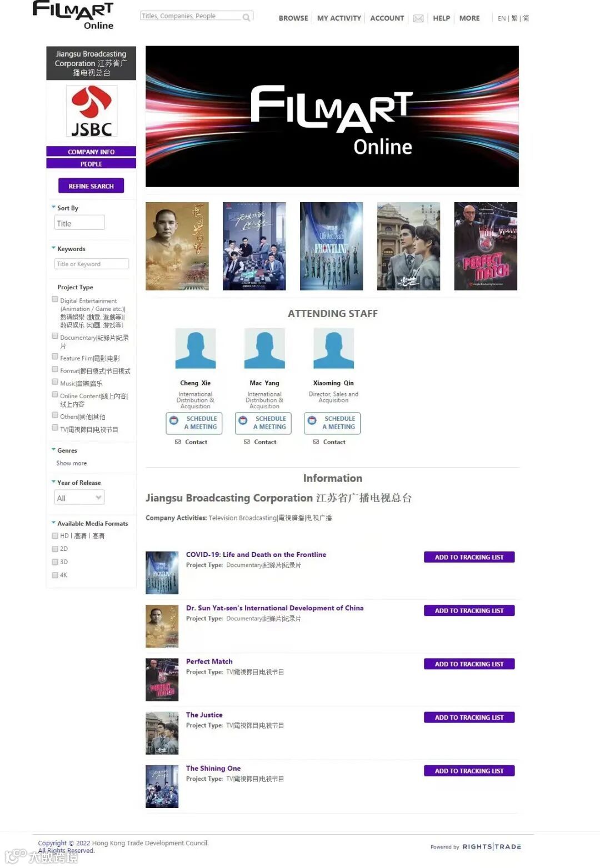Open The Justice project title link
The image size is (600, 868).
(x=204, y=715)
